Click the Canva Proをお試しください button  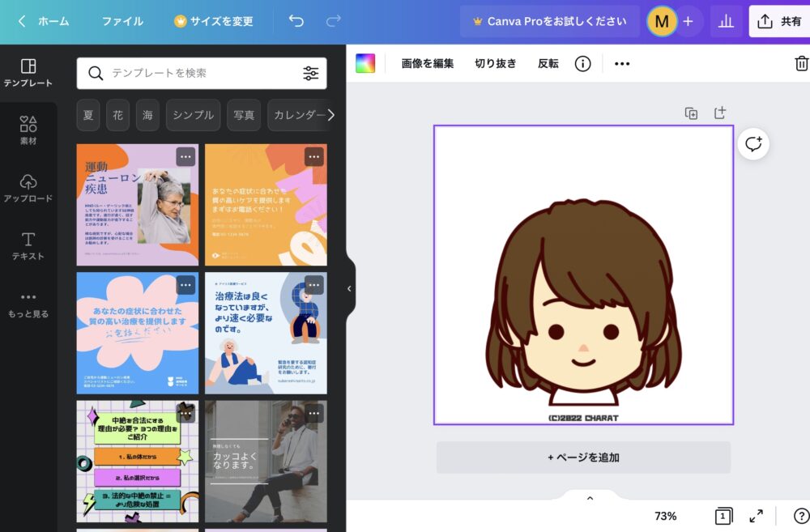[550, 21]
